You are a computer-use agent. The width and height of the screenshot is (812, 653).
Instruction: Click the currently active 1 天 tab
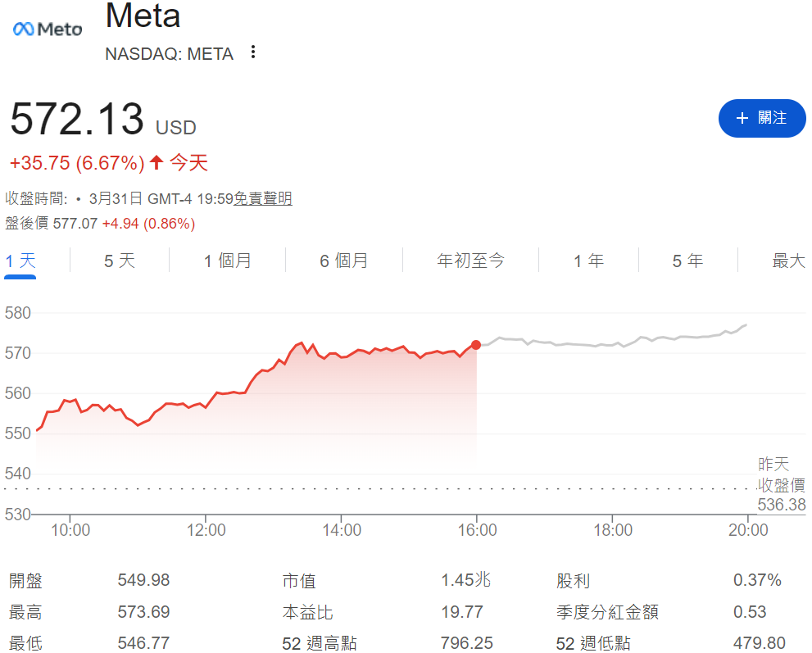20,260
